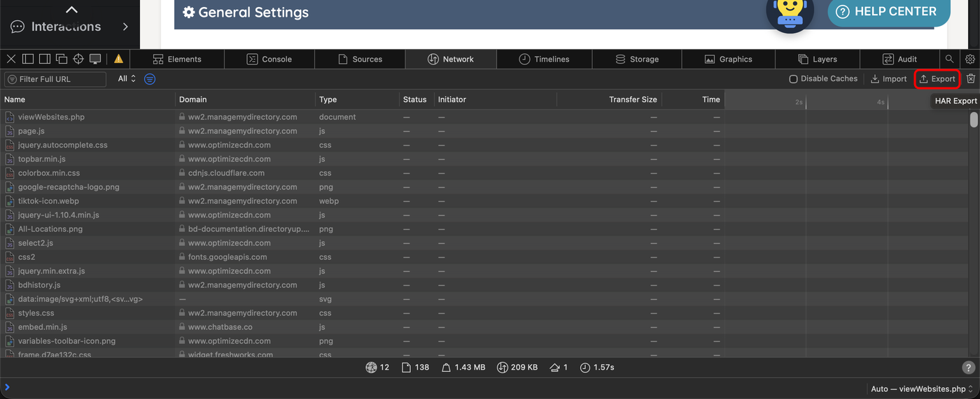Click the Export HAR button
Screen dimensions: 980x399
[x=937, y=79]
